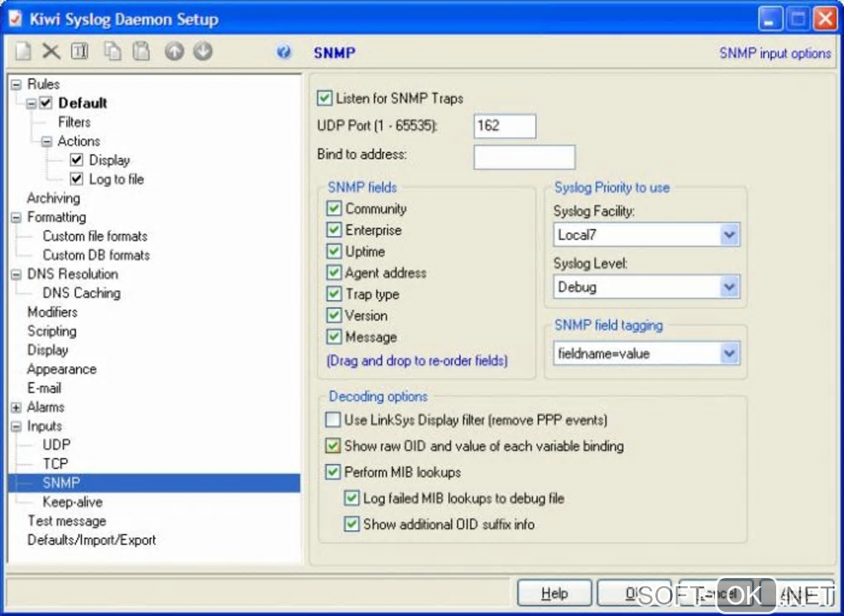Select Archiving in the tree

(53, 198)
